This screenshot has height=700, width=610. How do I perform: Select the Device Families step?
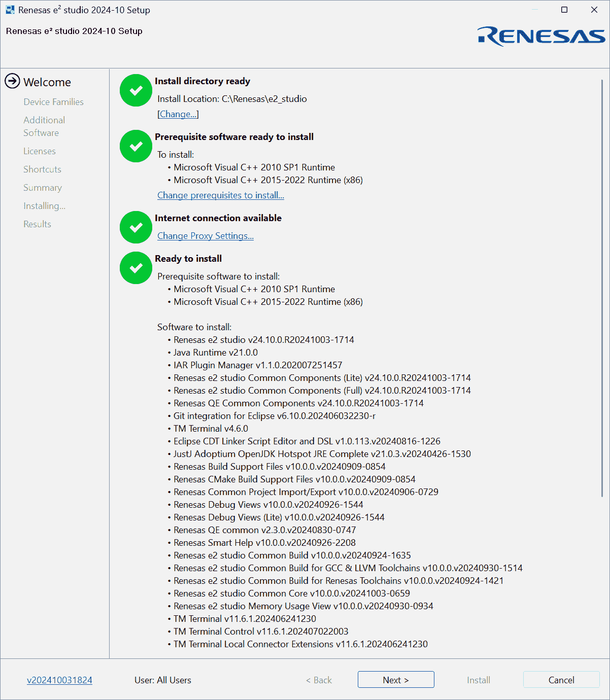click(x=53, y=102)
